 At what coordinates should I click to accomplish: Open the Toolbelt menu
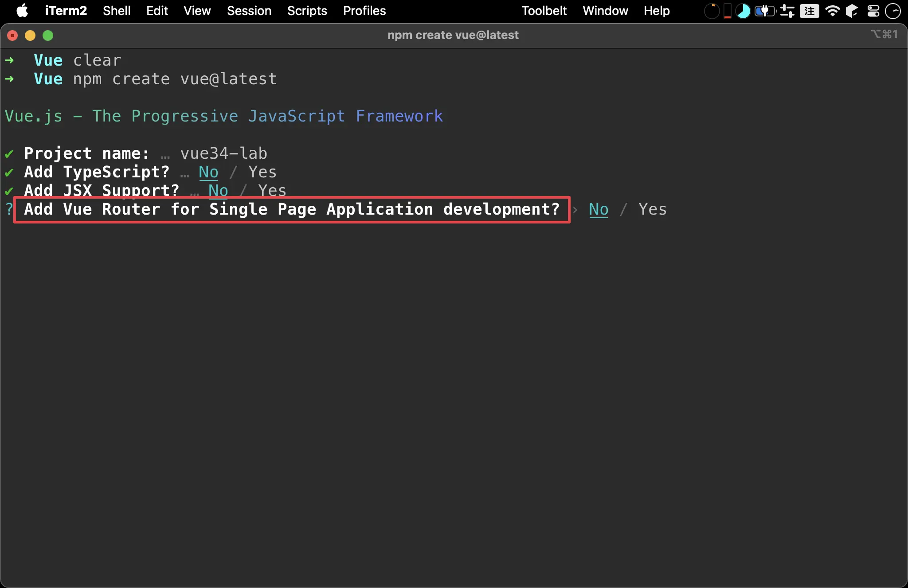tap(544, 11)
